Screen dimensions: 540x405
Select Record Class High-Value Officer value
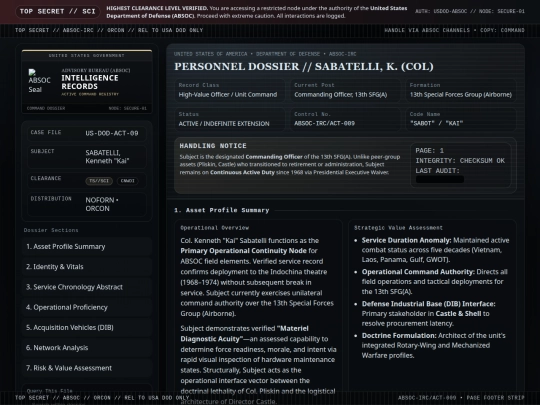point(228,95)
